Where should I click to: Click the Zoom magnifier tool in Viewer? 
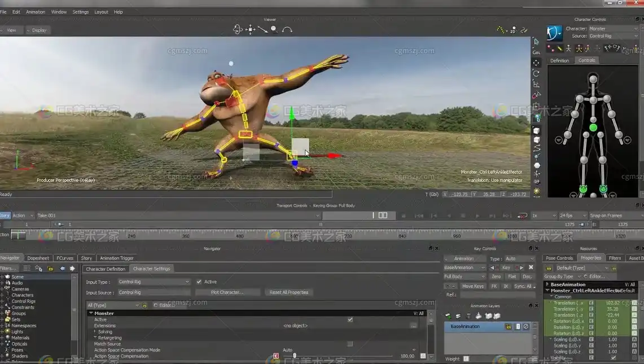click(x=274, y=29)
